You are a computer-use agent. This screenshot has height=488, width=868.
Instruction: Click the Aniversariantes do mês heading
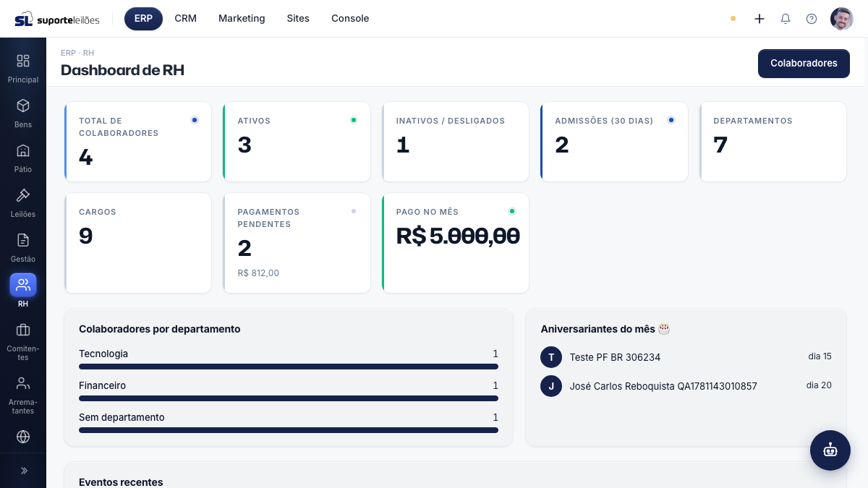tap(605, 329)
